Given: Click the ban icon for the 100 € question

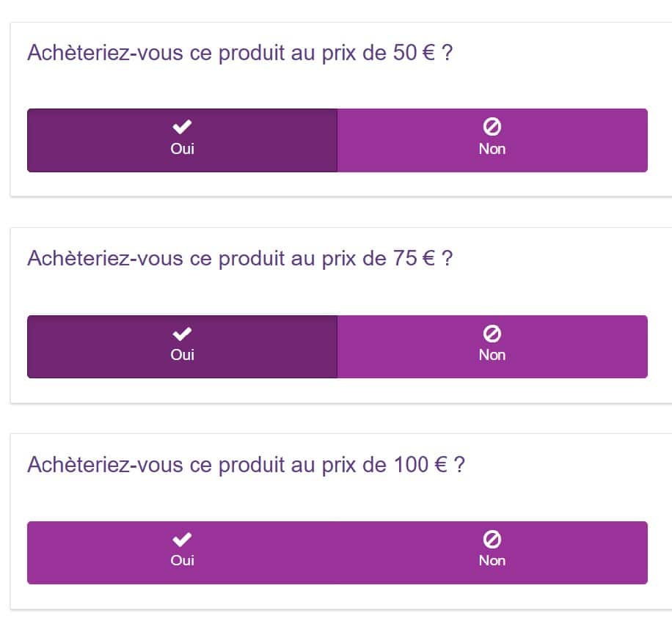Looking at the screenshot, I should tap(492, 540).
